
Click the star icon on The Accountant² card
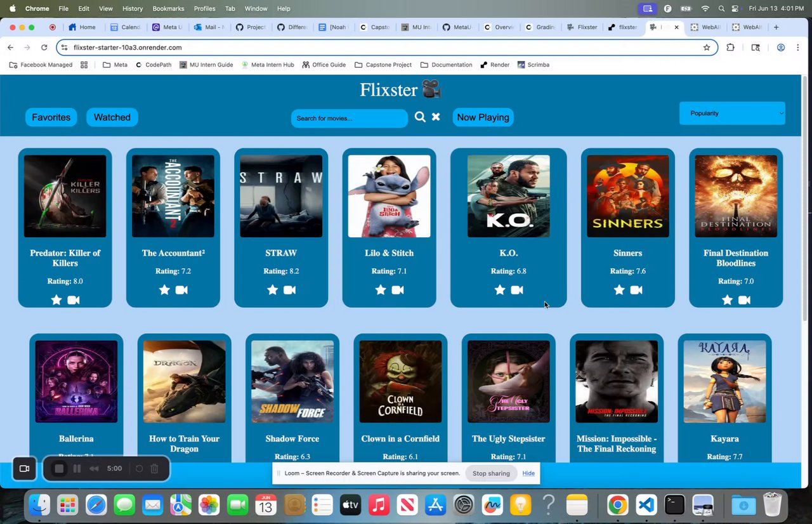point(164,290)
